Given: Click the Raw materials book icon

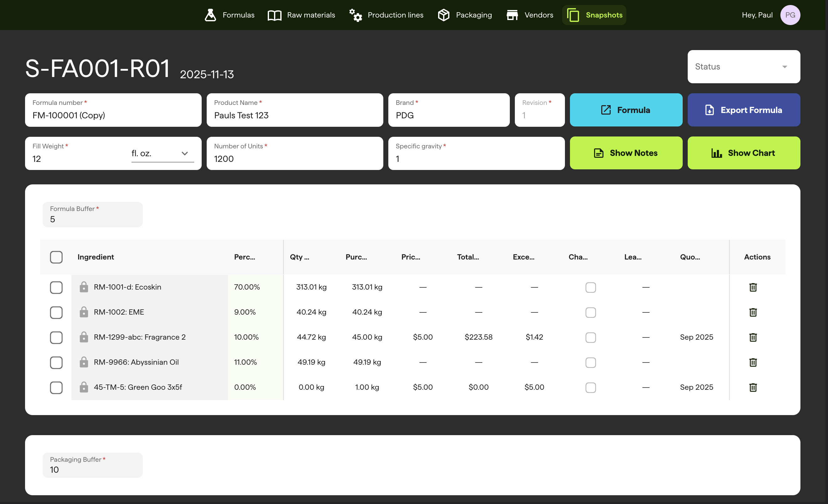Looking at the screenshot, I should tap(274, 15).
